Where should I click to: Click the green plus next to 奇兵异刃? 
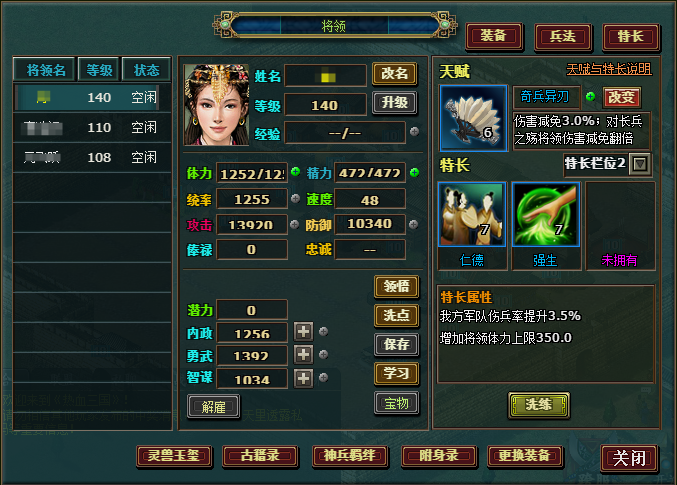(x=590, y=96)
